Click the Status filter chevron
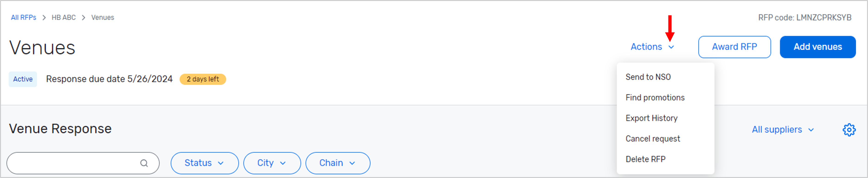868x178 pixels. point(221,163)
